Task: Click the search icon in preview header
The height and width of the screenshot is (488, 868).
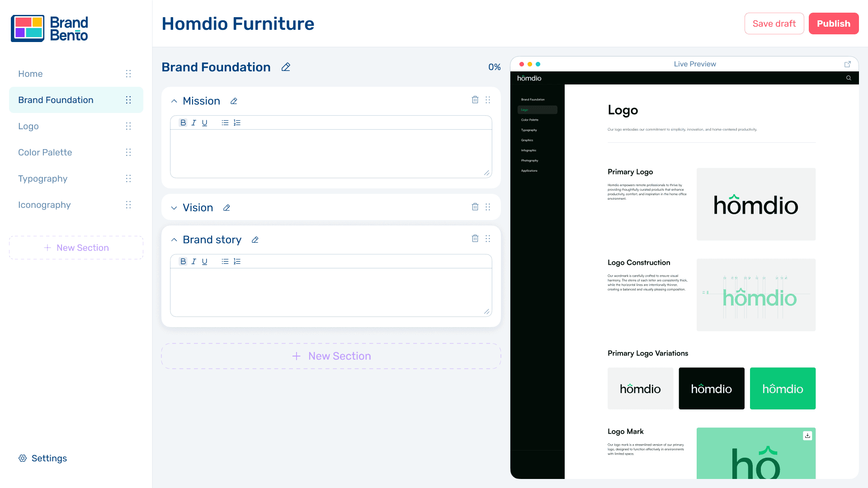Action: [x=849, y=78]
